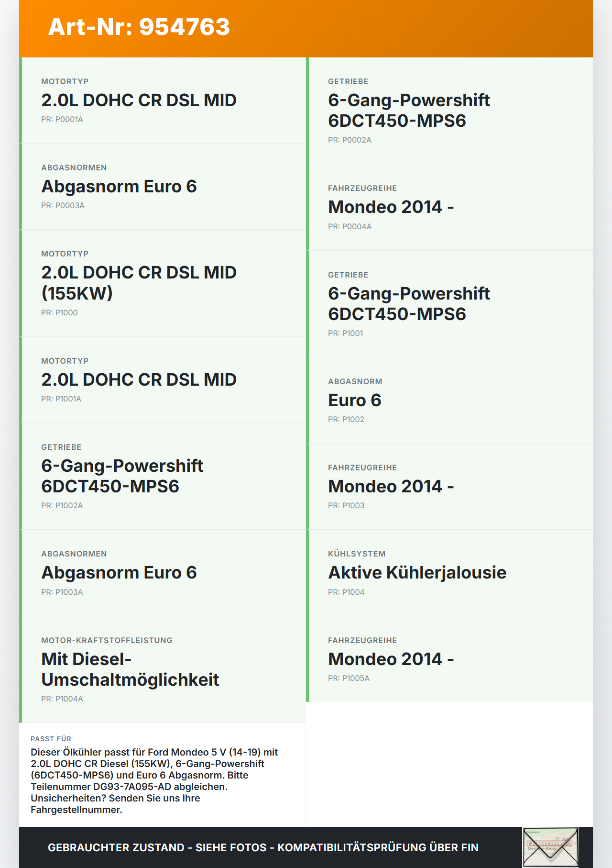Click the Getriebe card with PR P1001
The image size is (612, 868).
[x=450, y=304]
